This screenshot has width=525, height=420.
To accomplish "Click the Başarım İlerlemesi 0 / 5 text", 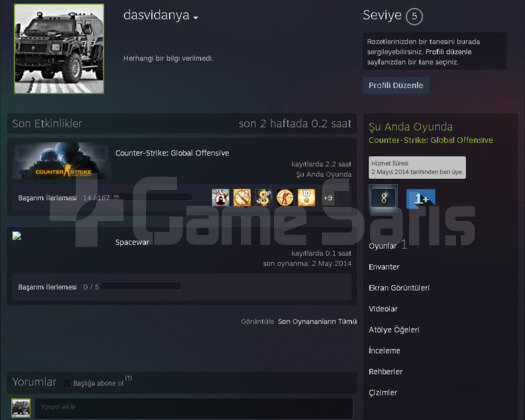I will [x=58, y=287].
